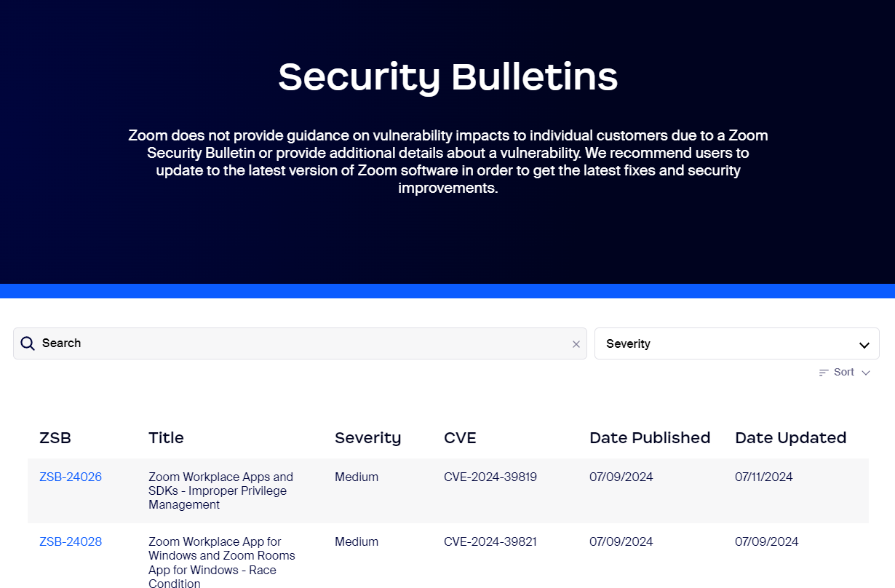Click the Title column header
895x588 pixels.
coord(166,438)
